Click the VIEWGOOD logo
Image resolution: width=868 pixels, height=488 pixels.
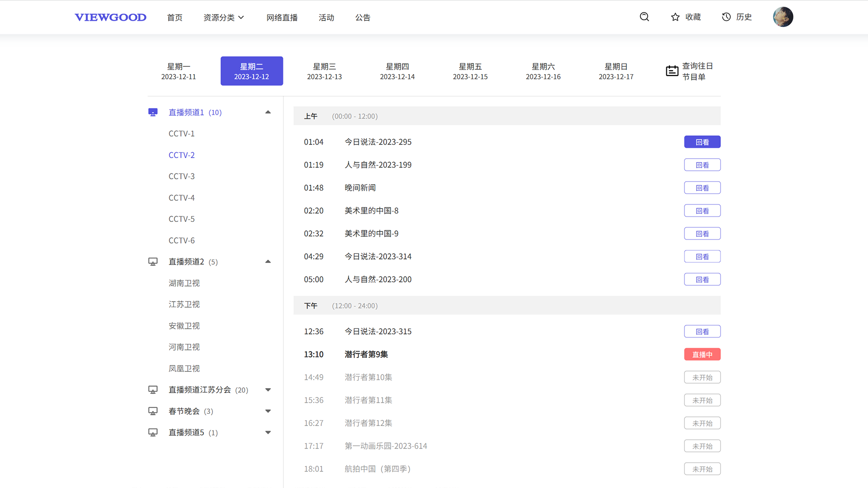click(110, 17)
